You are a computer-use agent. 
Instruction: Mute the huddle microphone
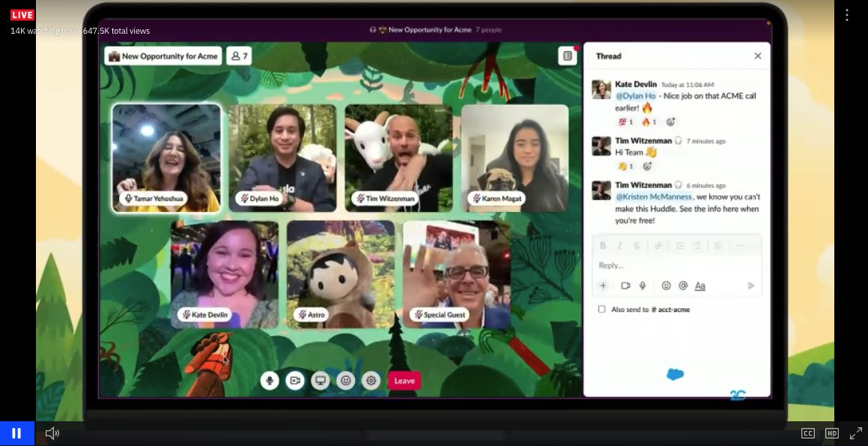pyautogui.click(x=270, y=381)
